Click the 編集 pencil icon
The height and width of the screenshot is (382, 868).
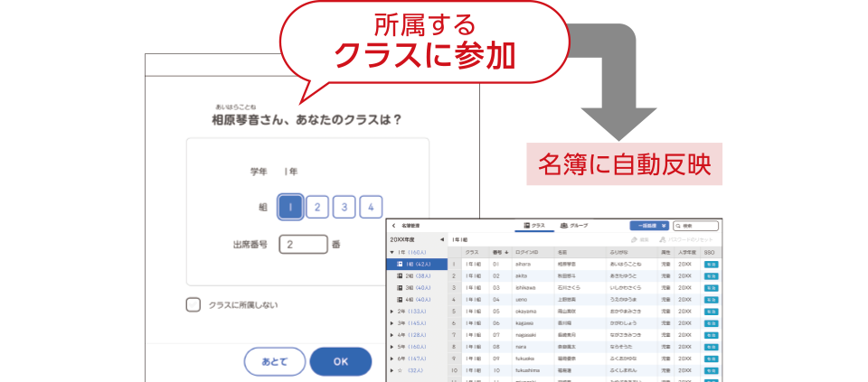632,239
